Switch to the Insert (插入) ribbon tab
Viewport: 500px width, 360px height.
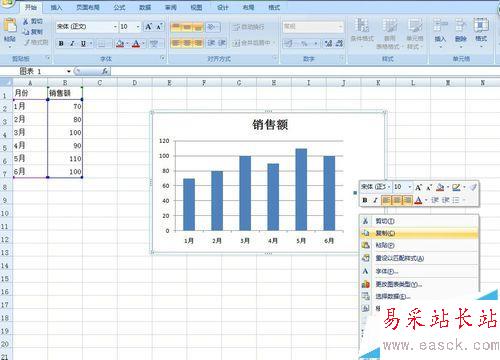(56, 7)
